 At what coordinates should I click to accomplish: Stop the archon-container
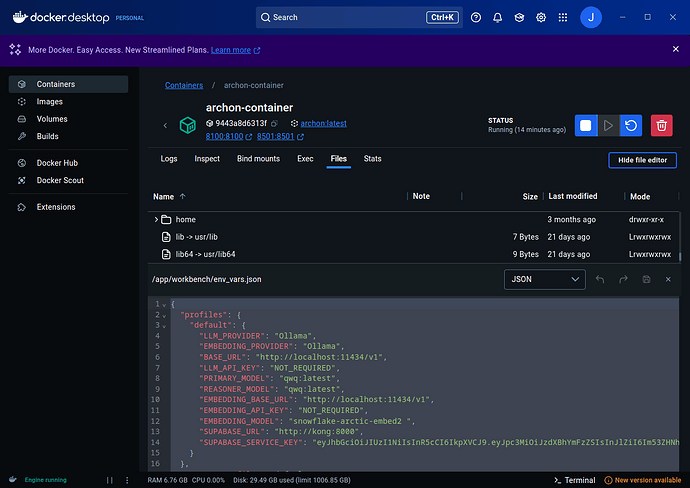click(586, 125)
